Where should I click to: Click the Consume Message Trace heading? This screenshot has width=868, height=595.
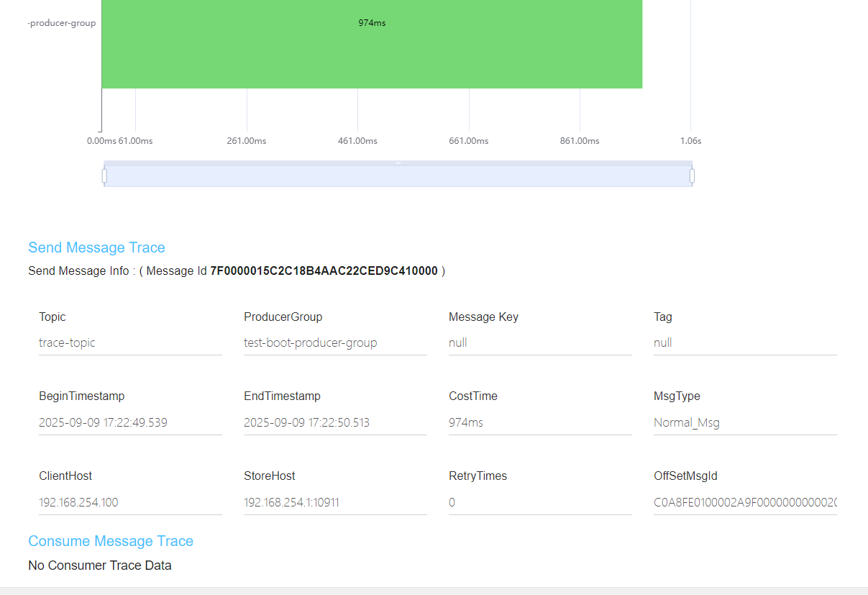pyautogui.click(x=111, y=541)
